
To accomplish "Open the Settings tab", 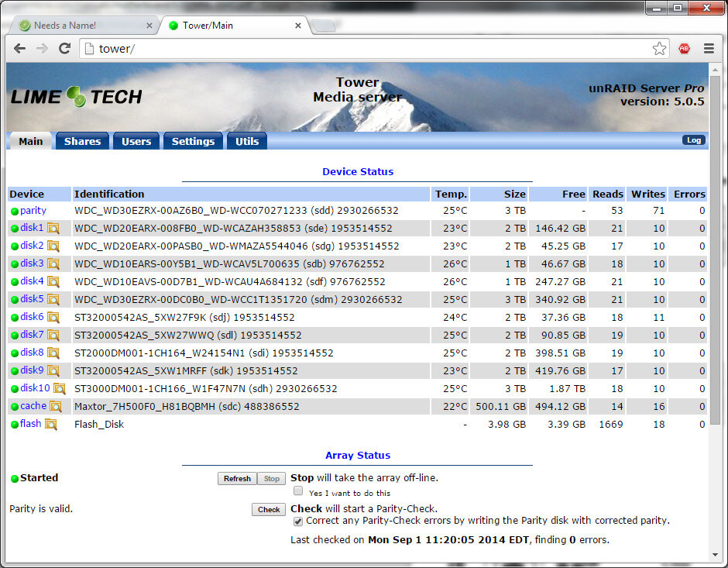I will (193, 141).
